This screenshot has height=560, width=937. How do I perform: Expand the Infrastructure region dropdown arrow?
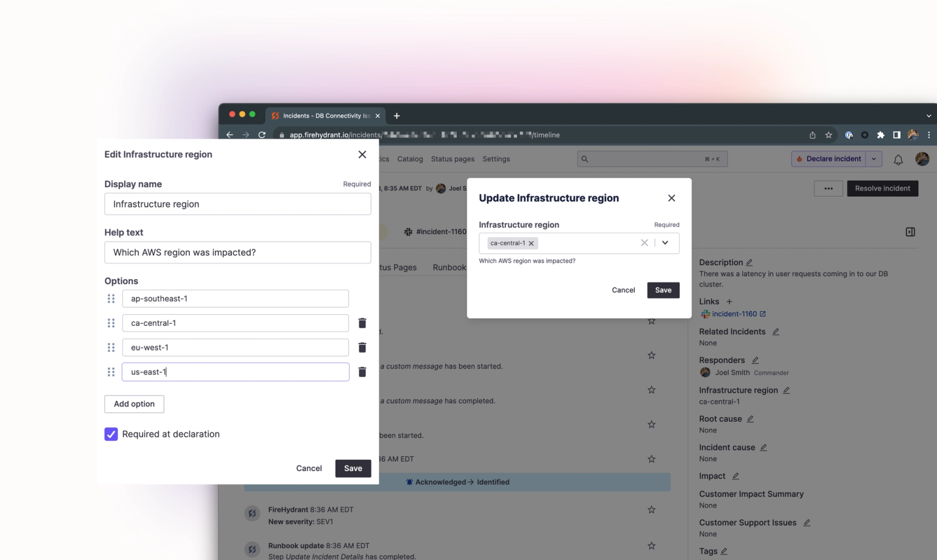coord(665,243)
